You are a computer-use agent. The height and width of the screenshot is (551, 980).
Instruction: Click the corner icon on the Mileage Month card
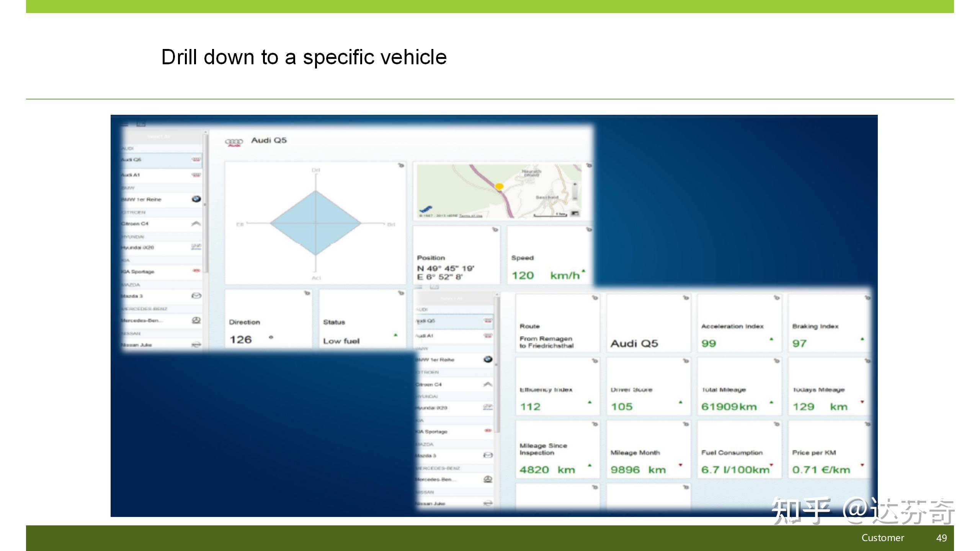coord(686,424)
